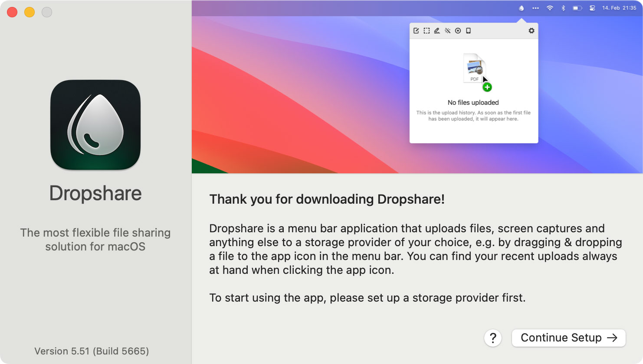643x364 pixels.
Task: Click the PDF file icon in the popup
Action: [475, 68]
